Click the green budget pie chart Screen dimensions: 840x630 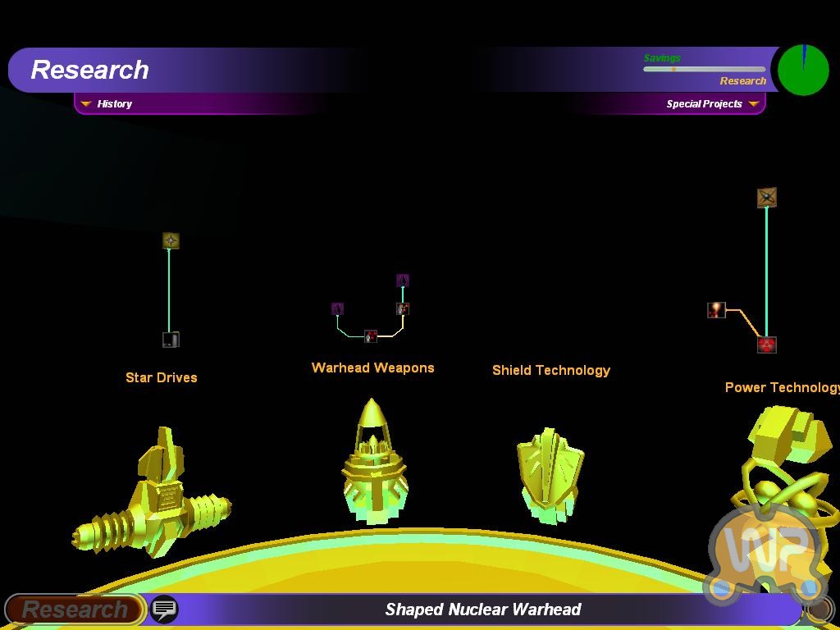(803, 71)
